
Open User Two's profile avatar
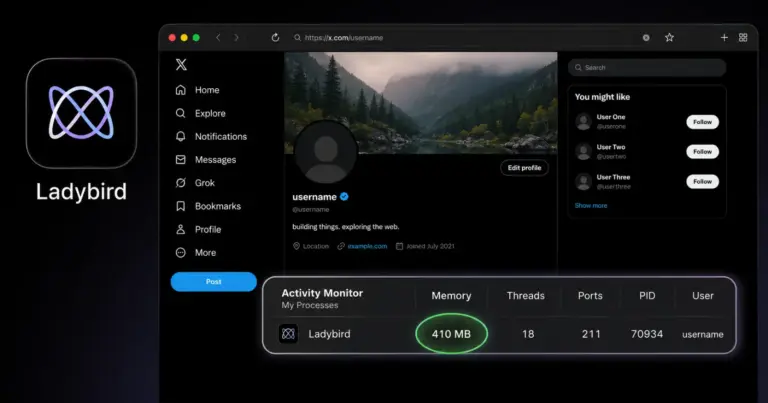pyautogui.click(x=583, y=151)
